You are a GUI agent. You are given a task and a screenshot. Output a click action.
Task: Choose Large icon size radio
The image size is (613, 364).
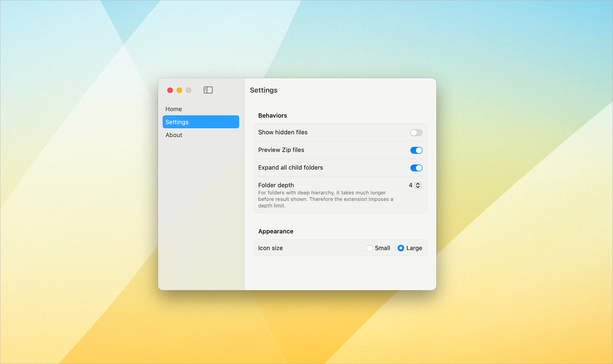(401, 248)
